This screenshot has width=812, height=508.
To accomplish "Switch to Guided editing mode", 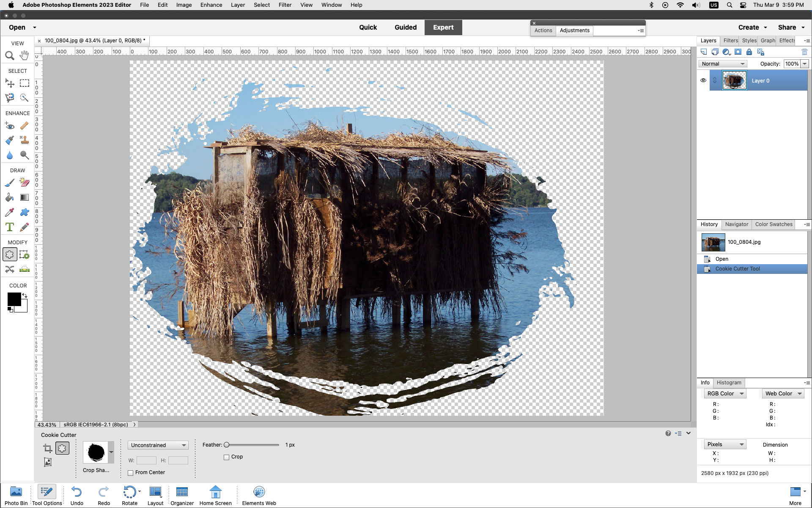I will [405, 27].
